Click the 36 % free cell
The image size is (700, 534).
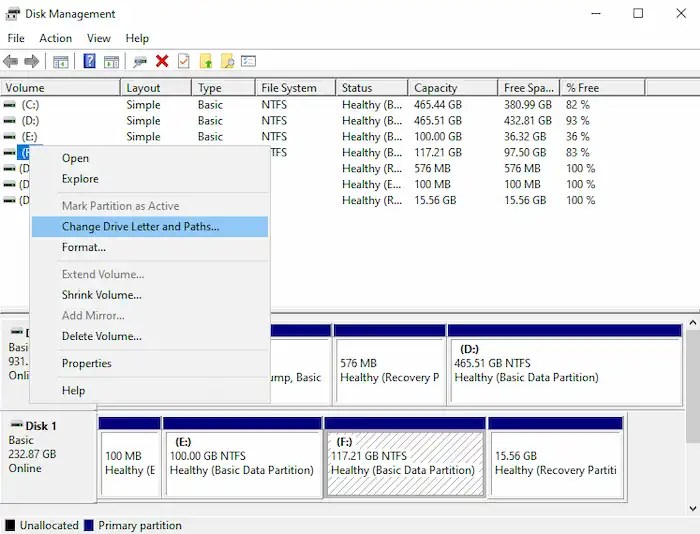[x=578, y=137]
